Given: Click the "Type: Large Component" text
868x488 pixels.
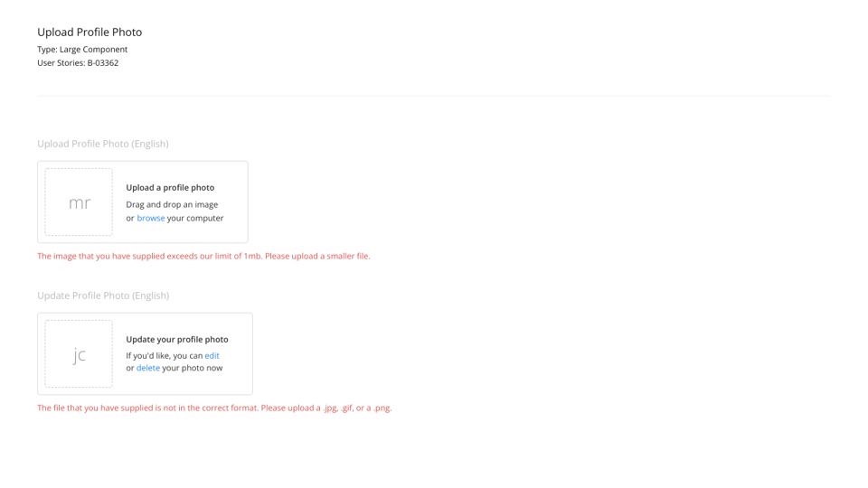Looking at the screenshot, I should (82, 50).
